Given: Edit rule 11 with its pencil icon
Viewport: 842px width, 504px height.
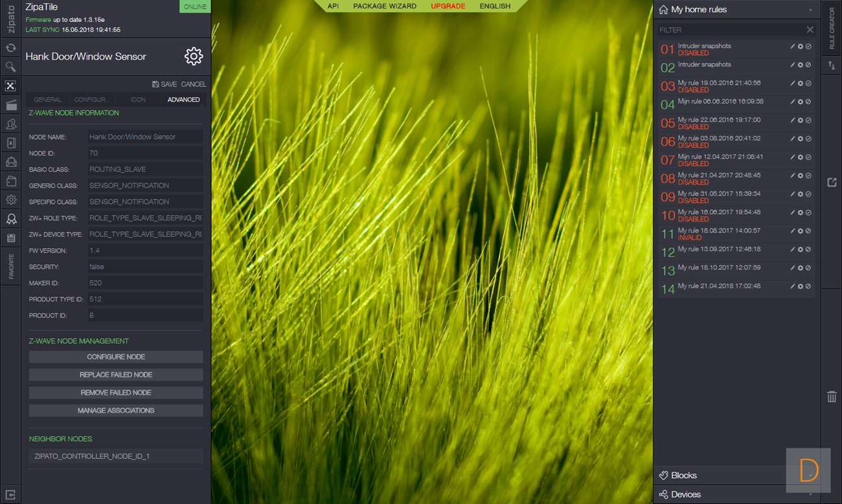Looking at the screenshot, I should click(793, 231).
